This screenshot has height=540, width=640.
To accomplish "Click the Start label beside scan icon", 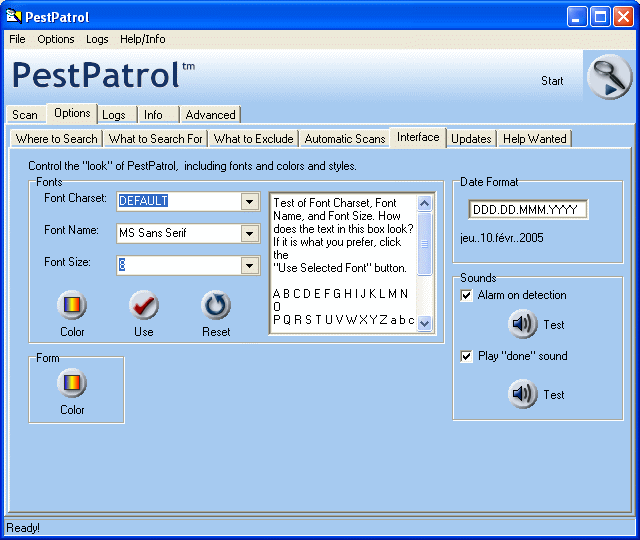I will 552,81.
